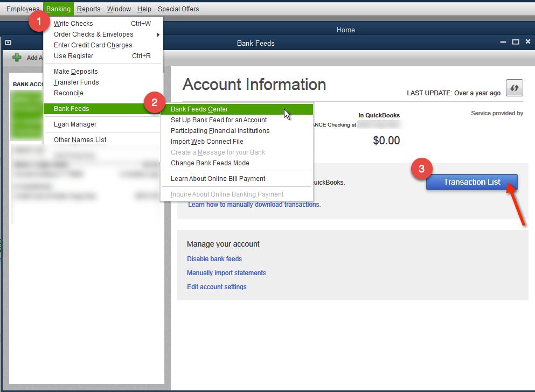Select Reconcile from the Banking menu
This screenshot has height=392, width=535.
(102, 93)
